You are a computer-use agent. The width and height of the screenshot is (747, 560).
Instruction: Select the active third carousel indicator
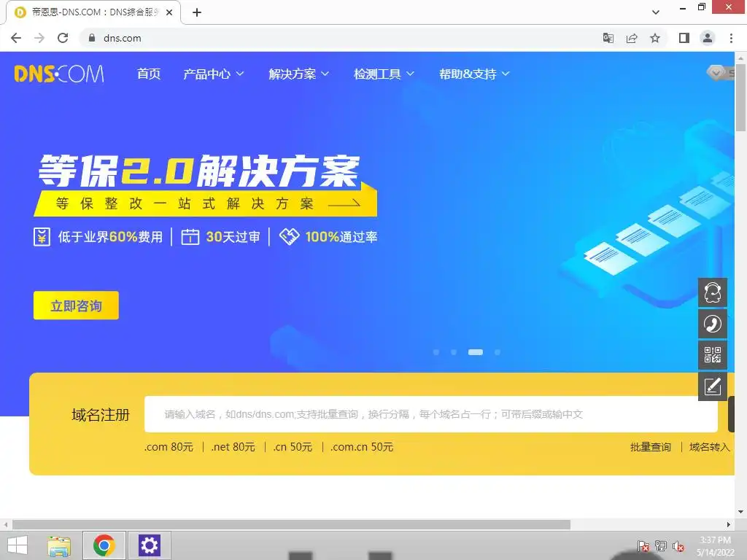[476, 352]
